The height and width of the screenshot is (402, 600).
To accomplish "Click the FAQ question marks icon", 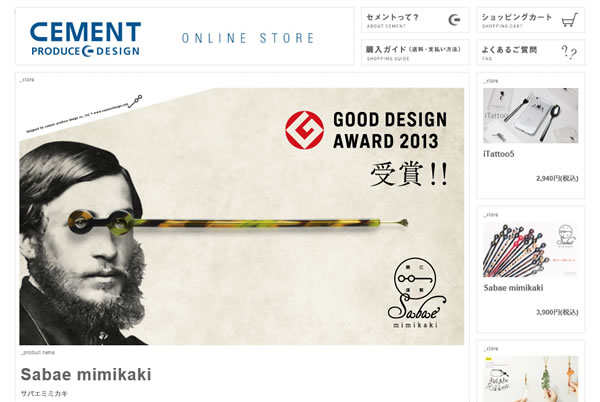I will (569, 52).
